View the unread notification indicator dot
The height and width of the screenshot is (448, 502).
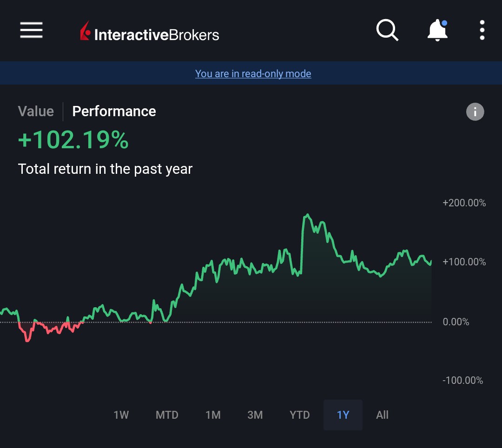tap(445, 22)
